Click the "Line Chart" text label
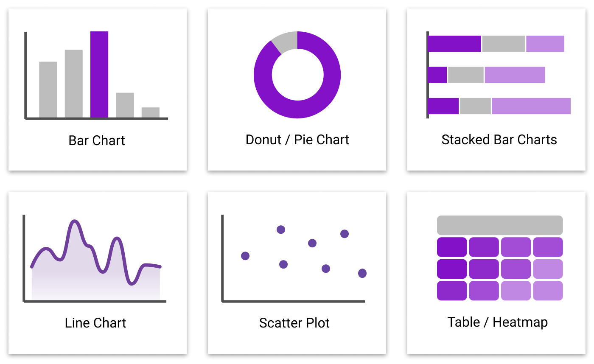The width and height of the screenshot is (594, 364). point(95,323)
